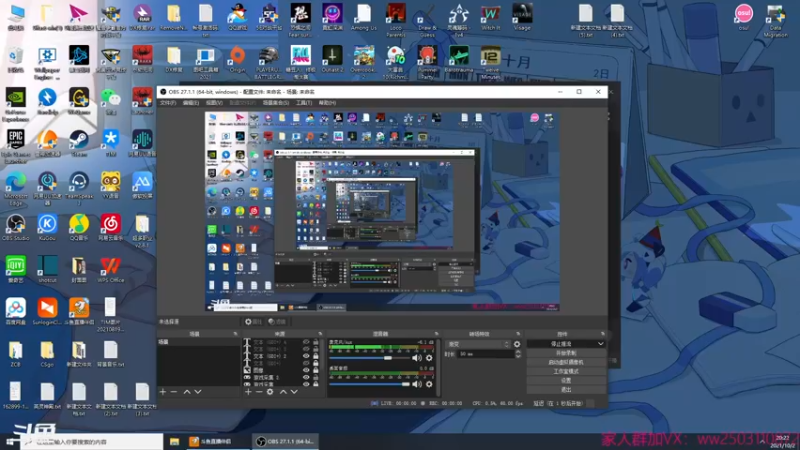Screen dimensions: 800x450
Task: Open 视图(V) menu in OBS
Action: tap(214, 103)
